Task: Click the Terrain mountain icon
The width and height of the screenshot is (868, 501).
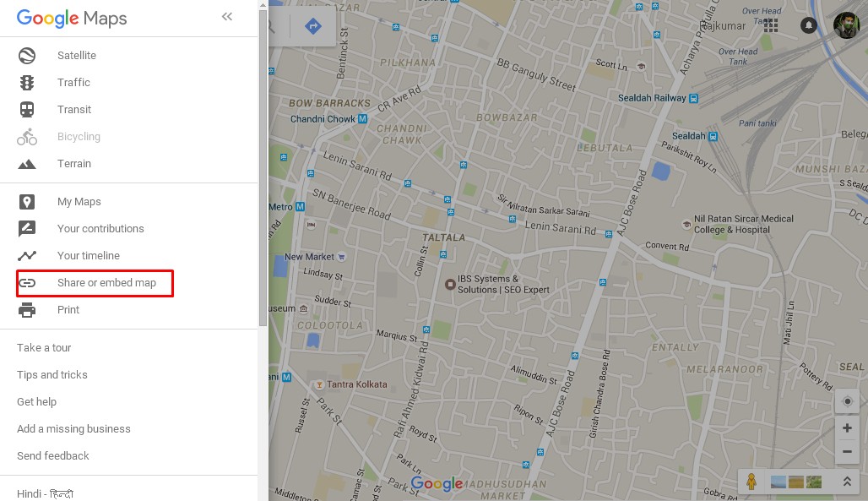Action: click(26, 164)
